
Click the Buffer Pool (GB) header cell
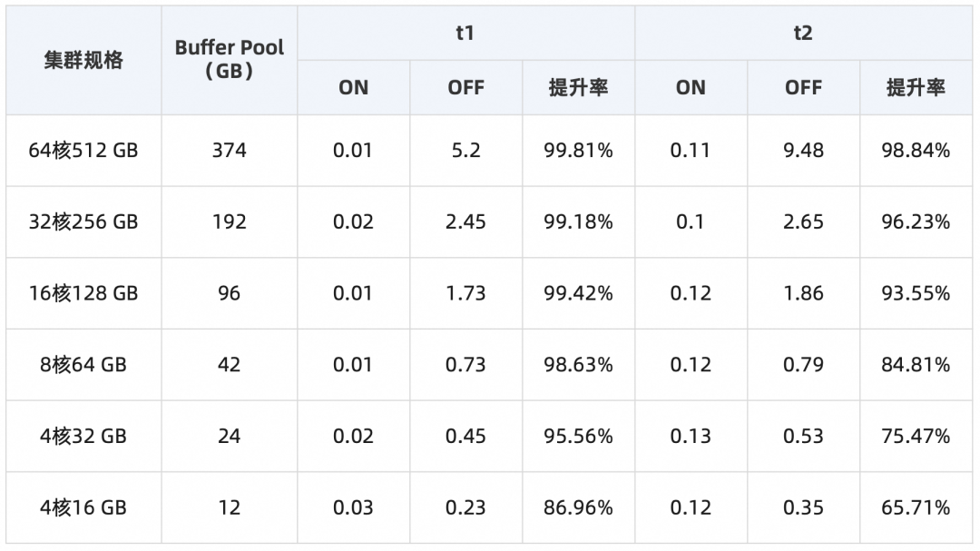[x=230, y=61]
